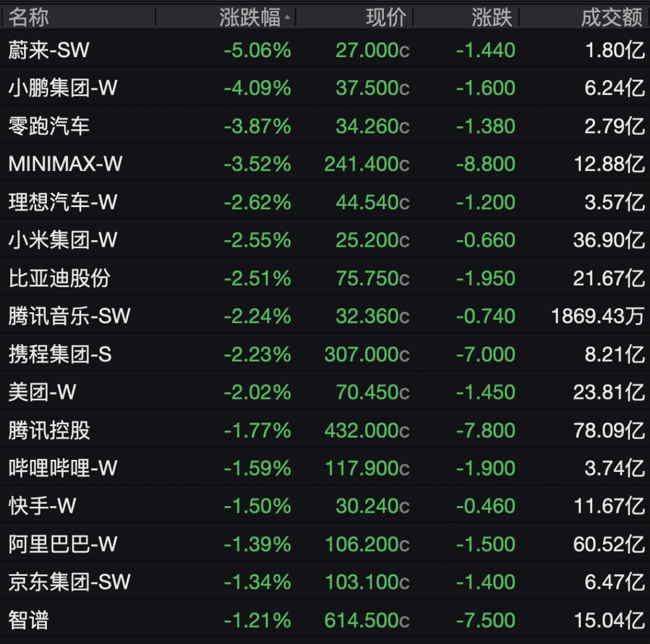Open the MINIMAX-W stock name

[66, 164]
